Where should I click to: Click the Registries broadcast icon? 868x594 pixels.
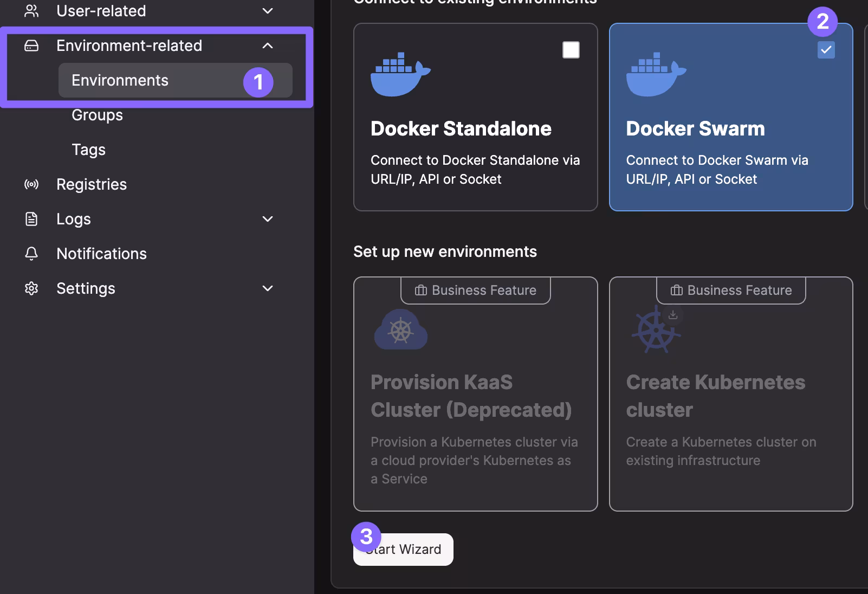click(x=31, y=184)
